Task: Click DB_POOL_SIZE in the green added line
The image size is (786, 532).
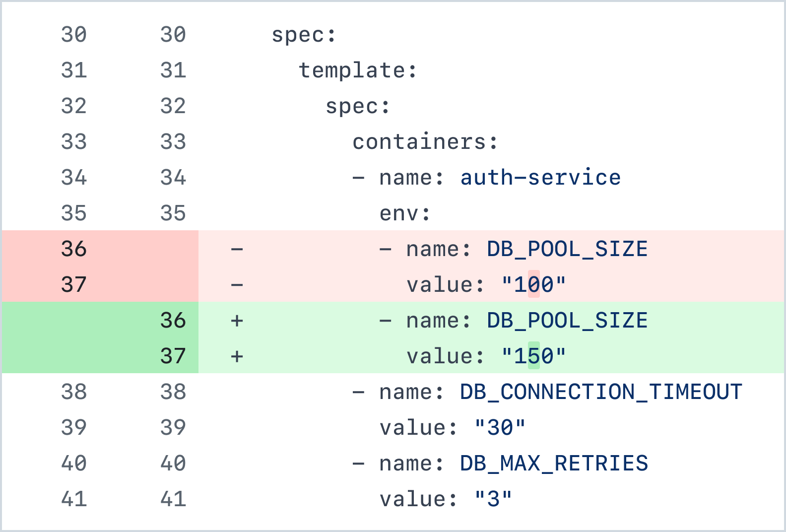Action: click(x=567, y=321)
